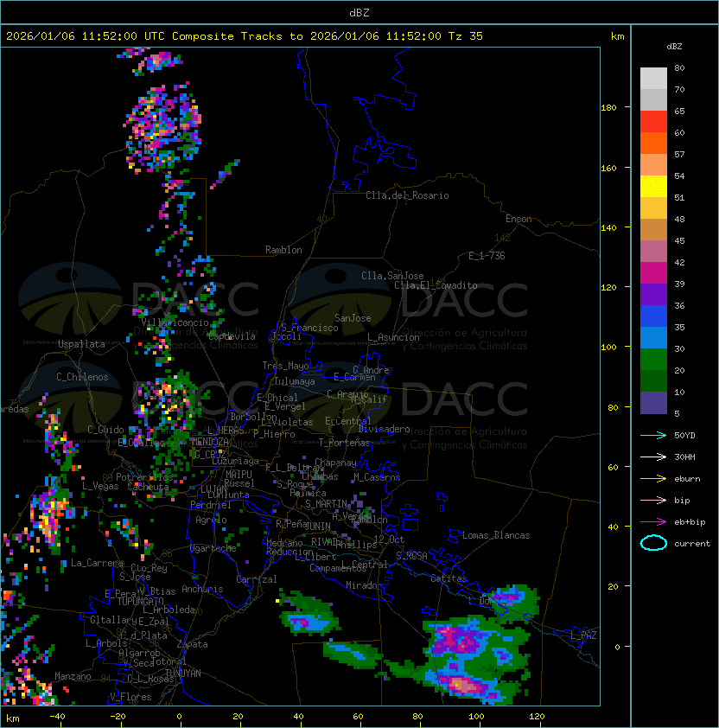
Task: Click the 'Agrelo' map label
Action: (211, 520)
